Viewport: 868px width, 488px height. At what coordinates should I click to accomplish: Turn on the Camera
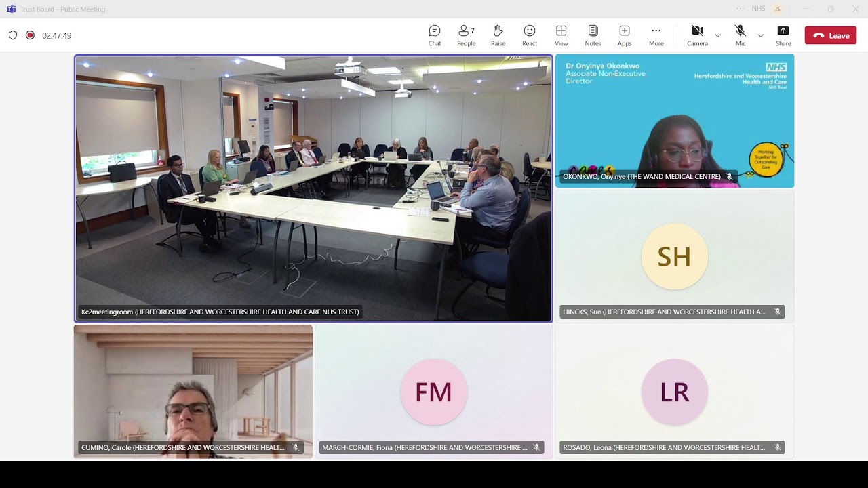pos(697,35)
